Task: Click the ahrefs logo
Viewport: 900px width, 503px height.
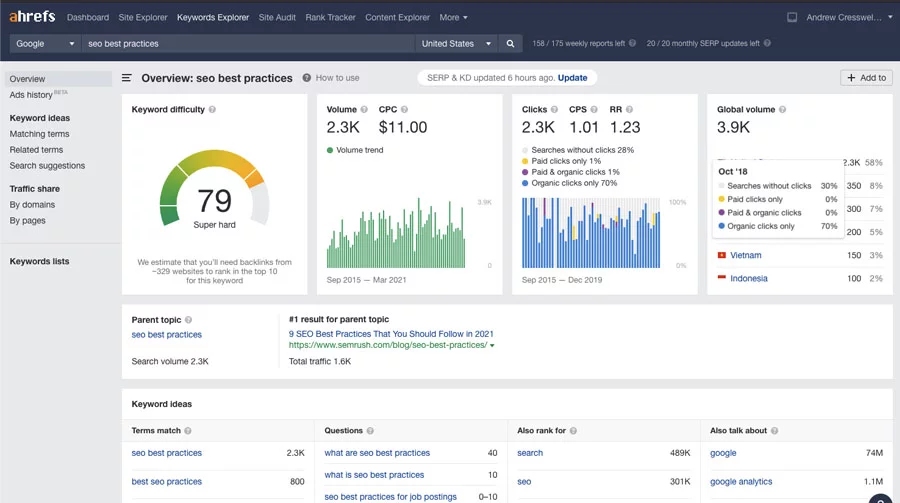Action: coord(32,17)
